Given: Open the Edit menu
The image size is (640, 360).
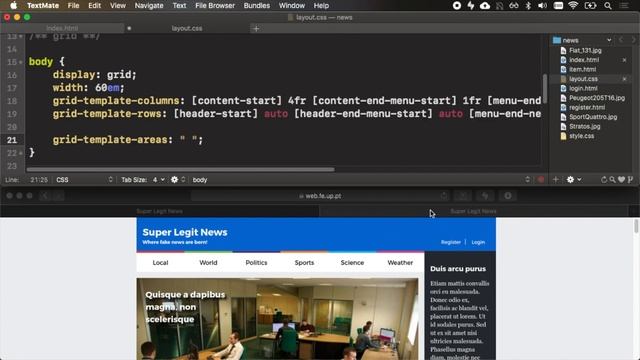Looking at the screenshot, I should pyautogui.click(x=94, y=6).
